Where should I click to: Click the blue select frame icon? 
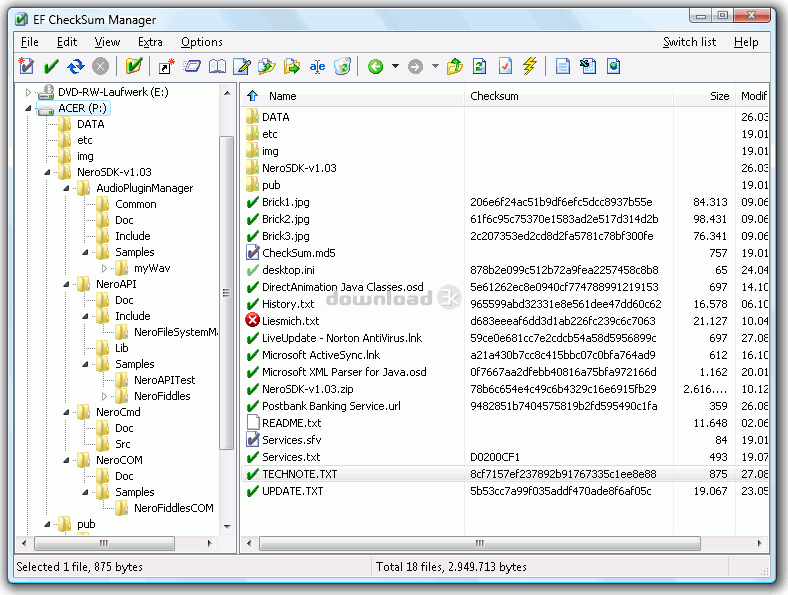click(x=192, y=66)
